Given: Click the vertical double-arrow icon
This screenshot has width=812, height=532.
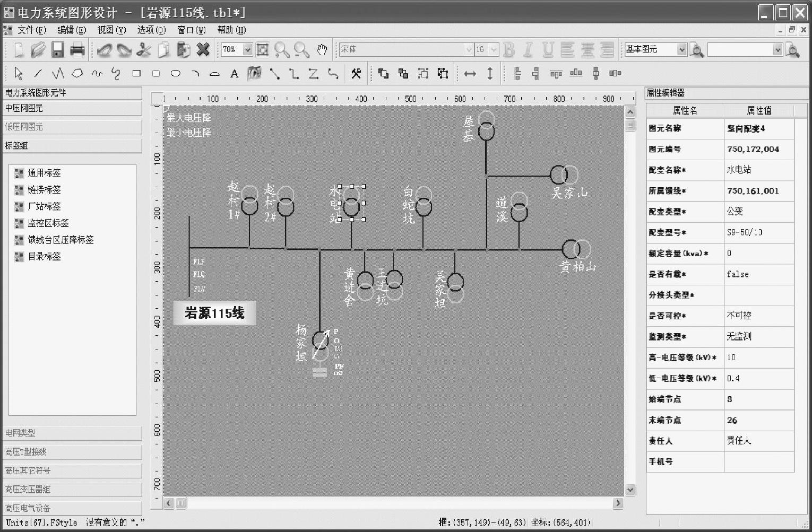Looking at the screenshot, I should 490,73.
